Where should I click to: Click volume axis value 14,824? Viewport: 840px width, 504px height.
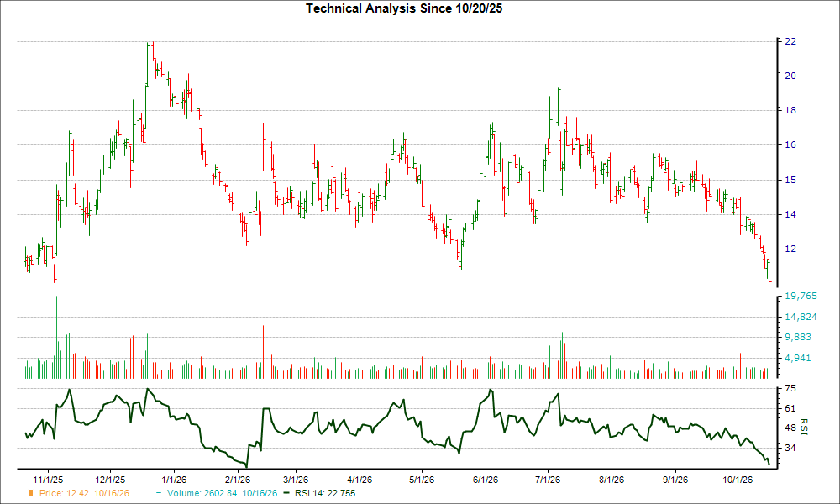tap(801, 317)
